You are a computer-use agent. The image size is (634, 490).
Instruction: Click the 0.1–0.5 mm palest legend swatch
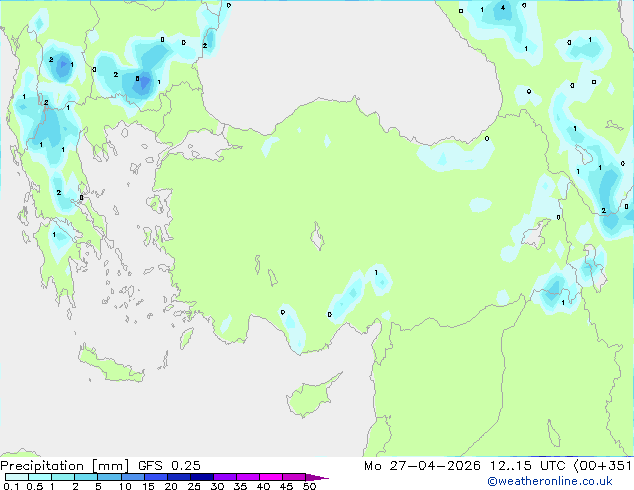coord(17,477)
